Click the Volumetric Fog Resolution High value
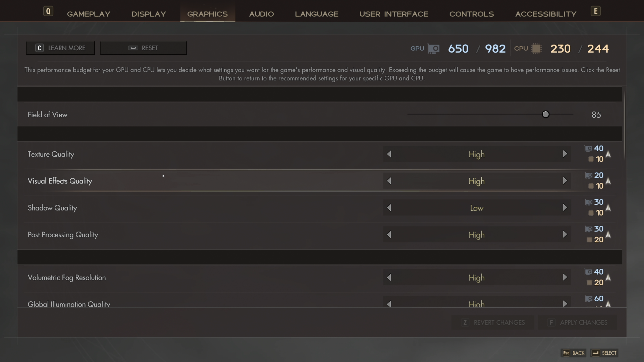Image resolution: width=644 pixels, height=362 pixels. point(476,278)
